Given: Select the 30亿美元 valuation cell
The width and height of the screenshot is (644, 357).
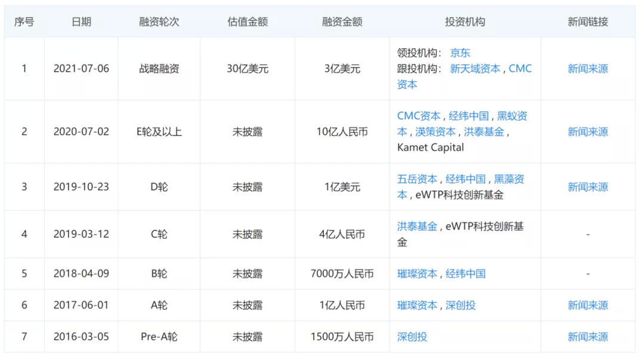Looking at the screenshot, I should (x=247, y=69).
